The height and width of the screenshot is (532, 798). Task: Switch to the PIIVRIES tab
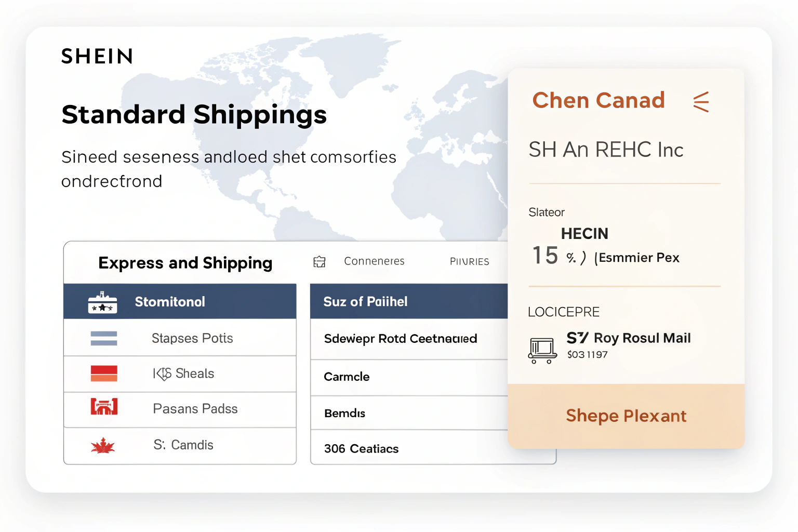tap(469, 262)
